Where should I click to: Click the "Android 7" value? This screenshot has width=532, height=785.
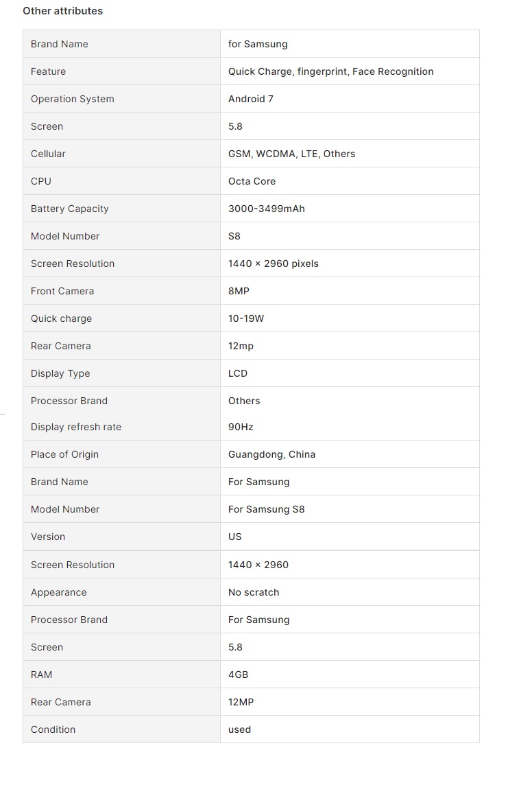point(251,99)
